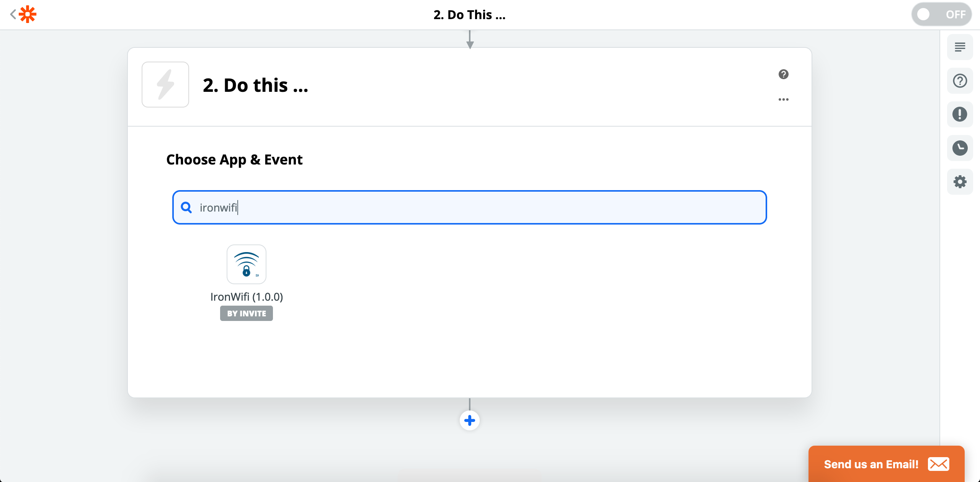Click the envelope icon on the email banner

click(939, 464)
